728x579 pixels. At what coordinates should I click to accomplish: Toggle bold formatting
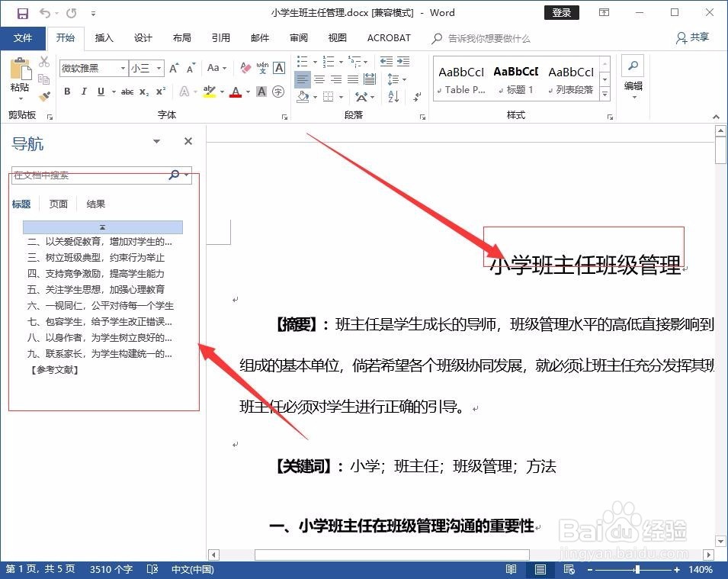point(67,91)
